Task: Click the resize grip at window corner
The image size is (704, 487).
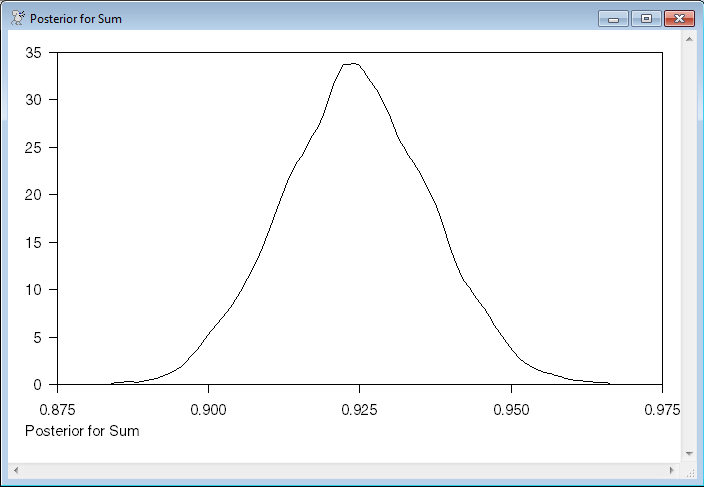Action: click(689, 471)
